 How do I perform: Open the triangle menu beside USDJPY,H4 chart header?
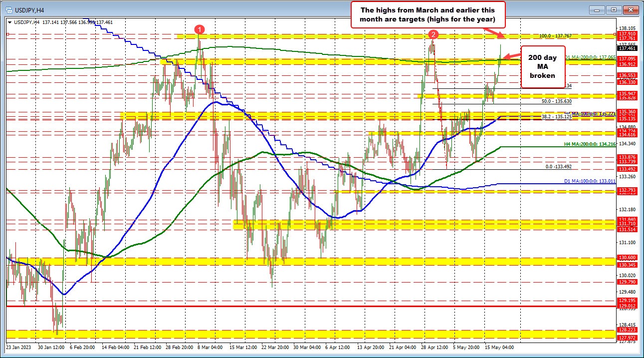9,21
